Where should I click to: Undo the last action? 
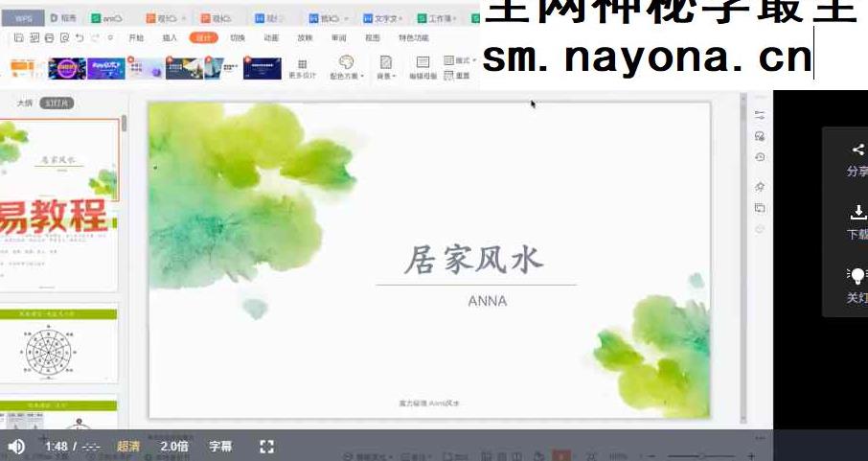80,37
